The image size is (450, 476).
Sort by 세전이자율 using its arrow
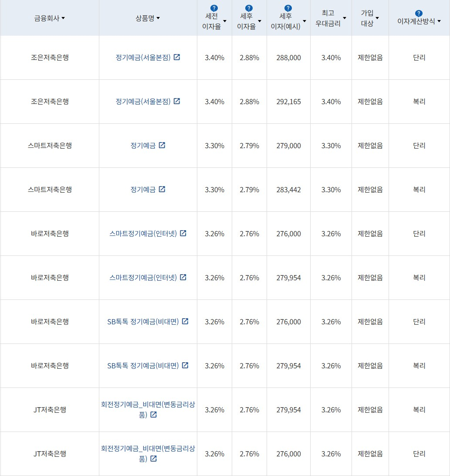(x=225, y=21)
